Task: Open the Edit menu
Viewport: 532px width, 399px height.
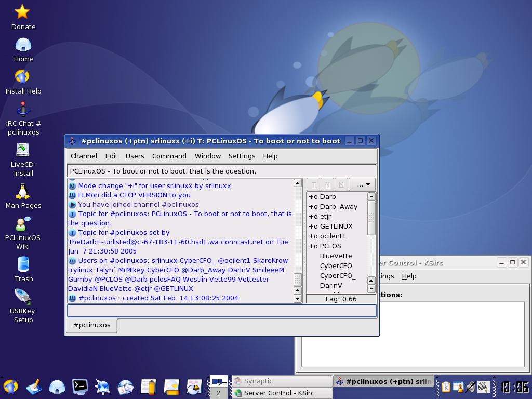Action: (x=111, y=156)
